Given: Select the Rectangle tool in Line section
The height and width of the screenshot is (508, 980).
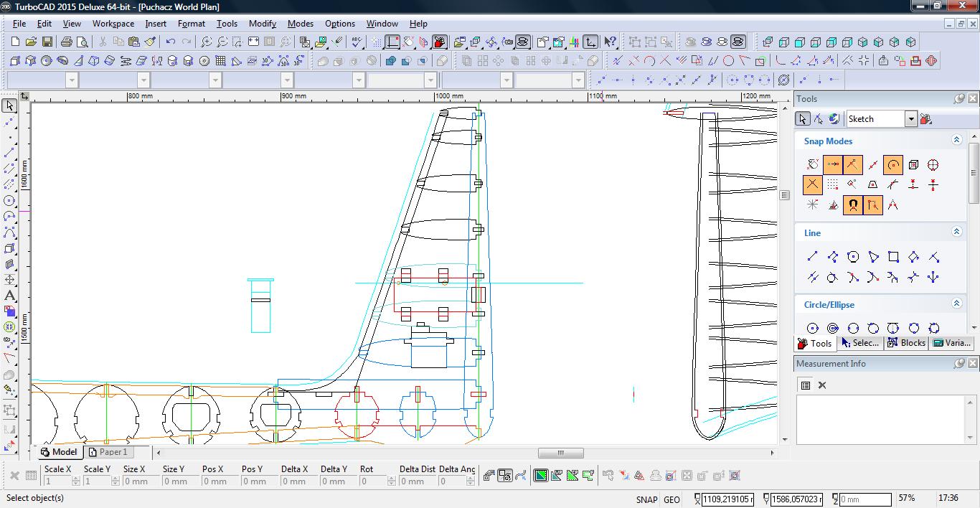Looking at the screenshot, I should (x=893, y=257).
